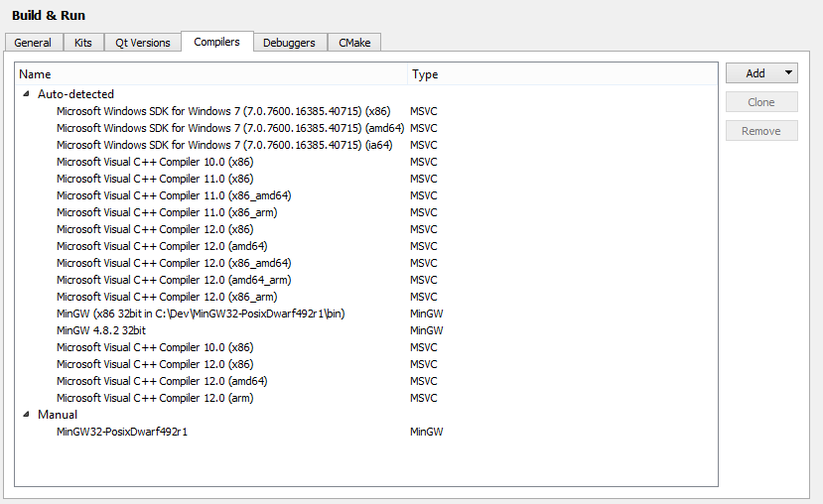Click the Remove button
823x504 pixels.
coord(761,131)
